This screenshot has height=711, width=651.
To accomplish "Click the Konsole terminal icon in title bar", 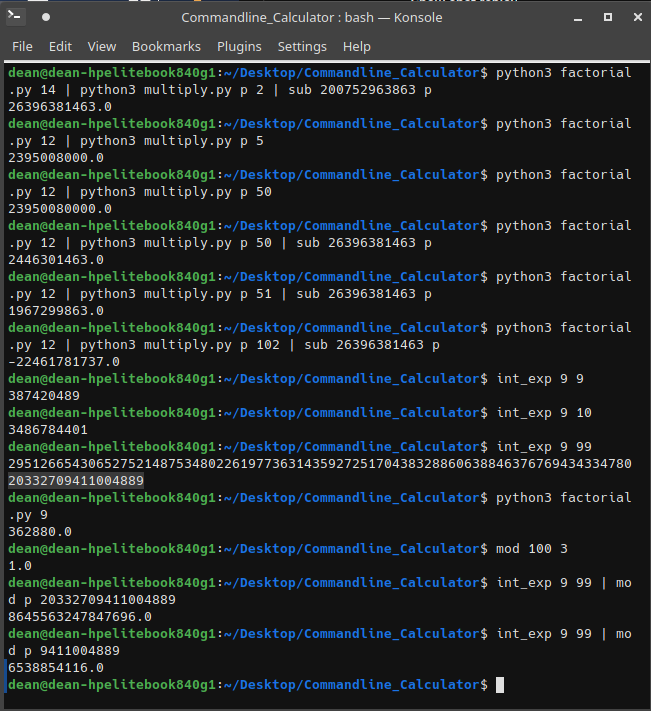I will [x=15, y=17].
